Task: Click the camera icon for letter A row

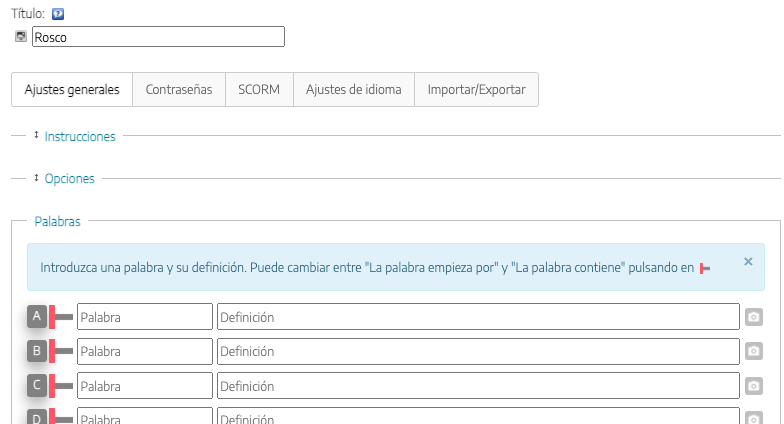Action: tap(754, 317)
